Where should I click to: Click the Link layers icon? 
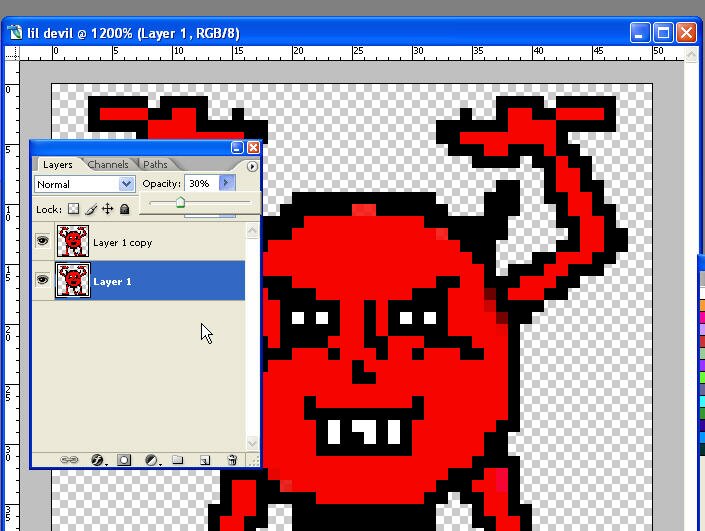pos(69,460)
